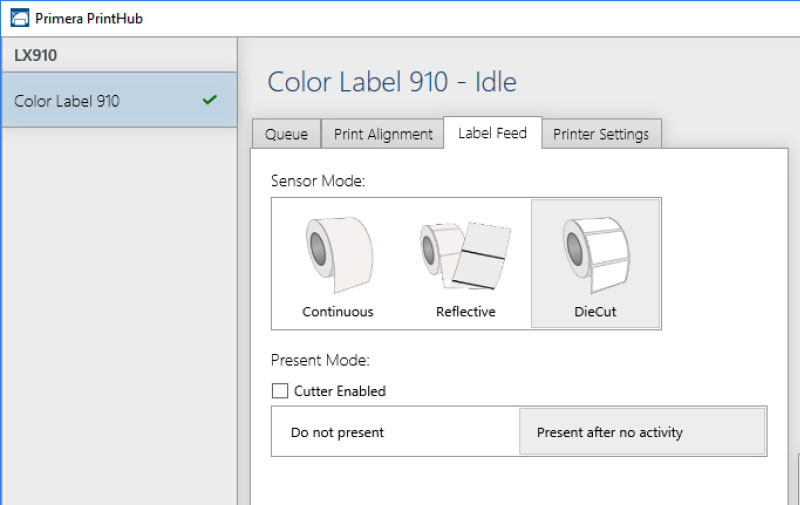Switch to Print Alignment tab

click(x=383, y=134)
